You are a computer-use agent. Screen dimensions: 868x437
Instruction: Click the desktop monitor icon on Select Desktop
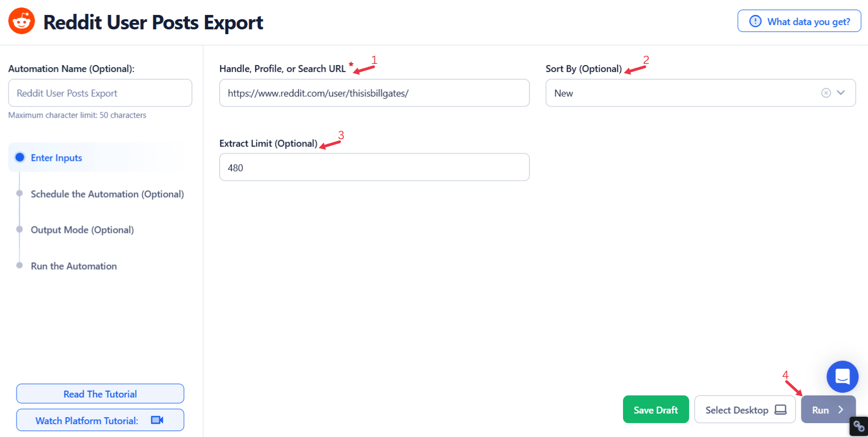tap(781, 410)
